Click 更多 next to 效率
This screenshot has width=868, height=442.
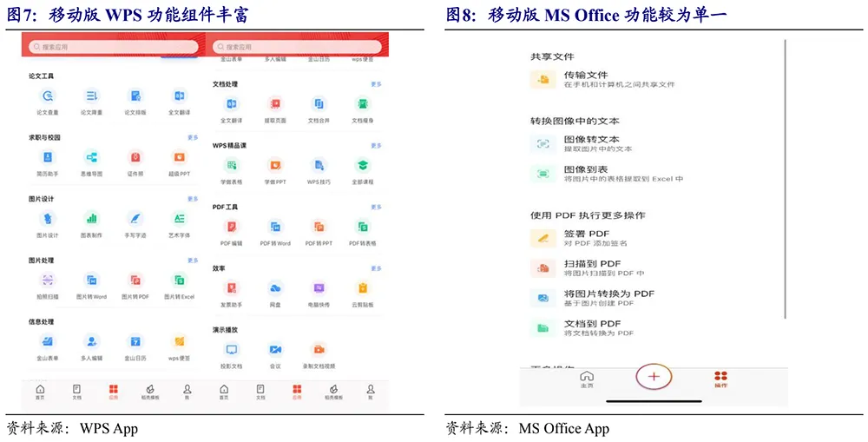(x=377, y=268)
